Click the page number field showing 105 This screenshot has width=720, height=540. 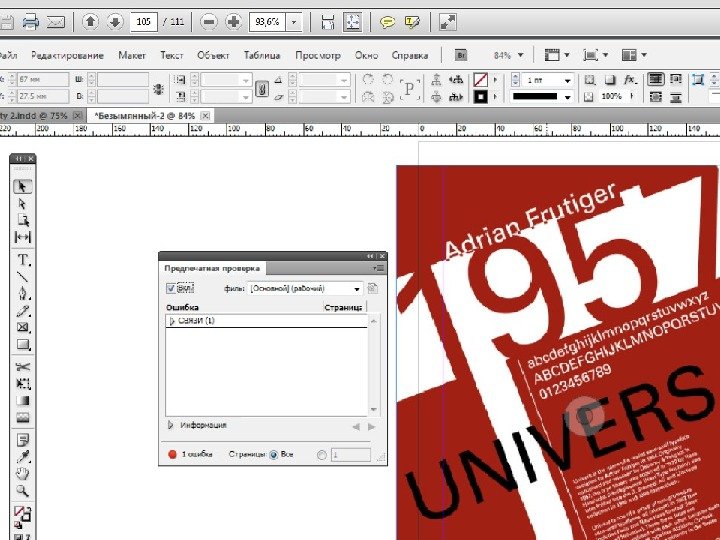pos(144,22)
